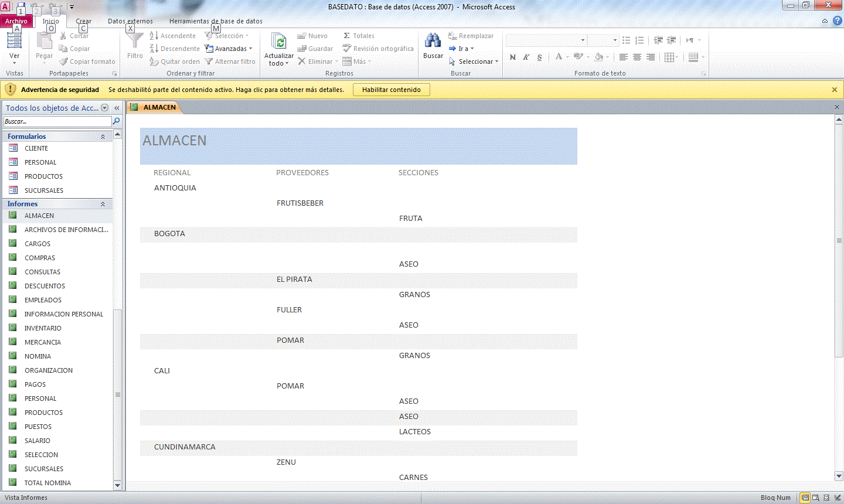Open the Archivo menu
Viewport: 844px width, 504px height.
pyautogui.click(x=16, y=21)
